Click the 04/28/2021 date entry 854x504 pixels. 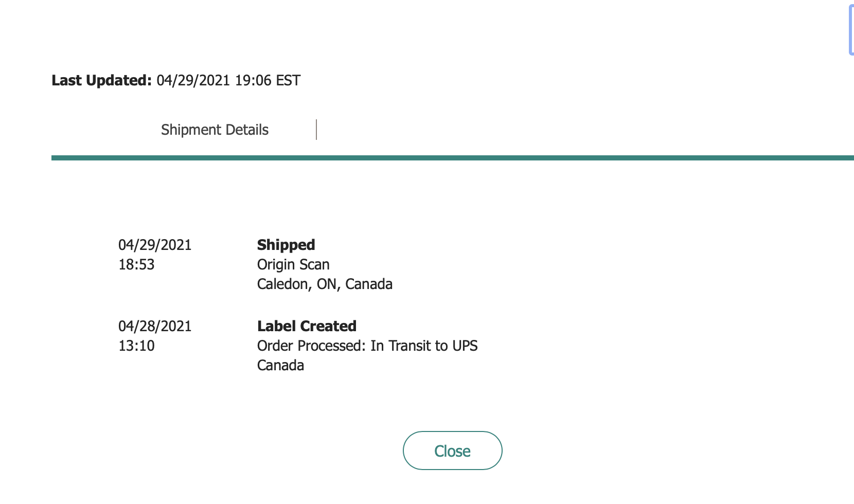[155, 326]
